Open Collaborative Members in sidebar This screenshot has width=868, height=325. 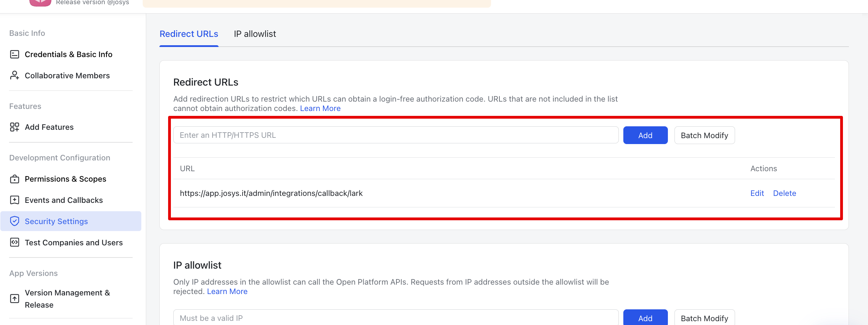pyautogui.click(x=67, y=76)
